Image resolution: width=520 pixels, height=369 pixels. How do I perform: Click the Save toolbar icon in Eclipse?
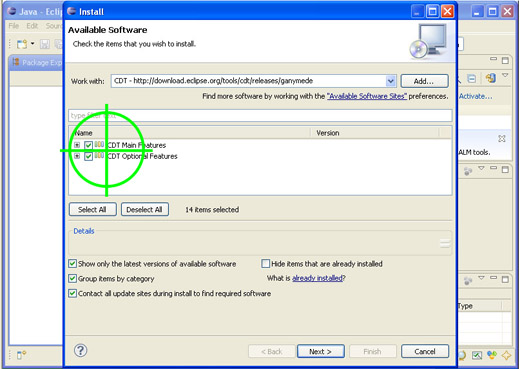(x=45, y=44)
